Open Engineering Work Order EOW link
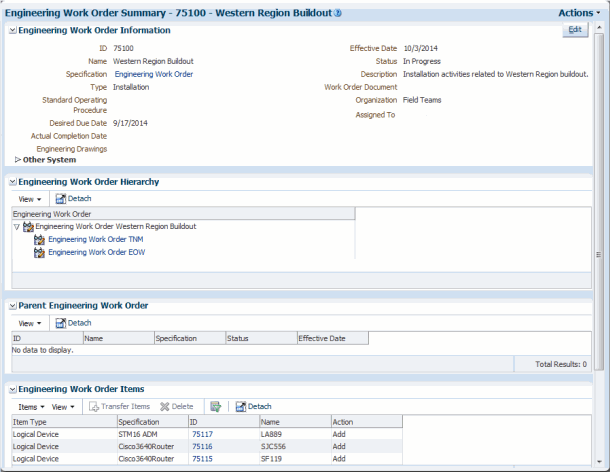The width and height of the screenshot is (610, 472). [96, 252]
